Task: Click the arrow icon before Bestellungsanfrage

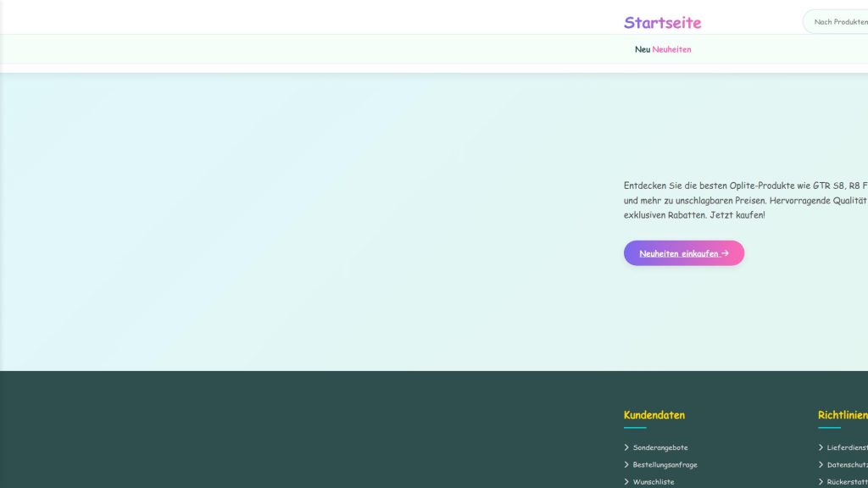Action: coord(627,464)
